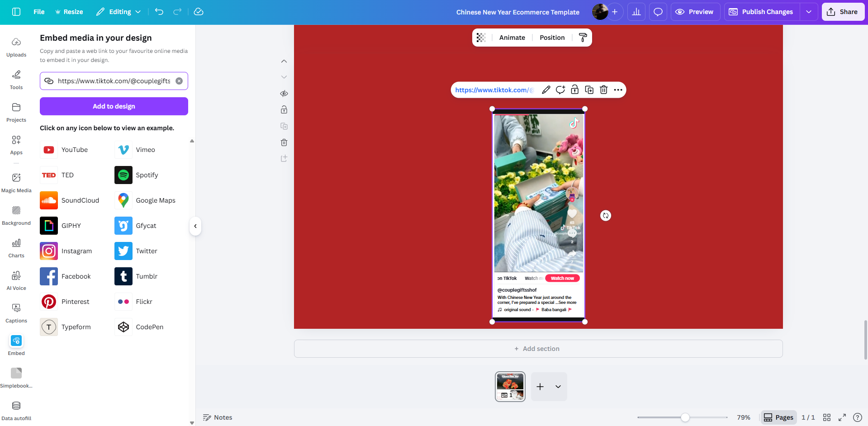868x426 pixels.
Task: Open the Resize menu
Action: (69, 12)
